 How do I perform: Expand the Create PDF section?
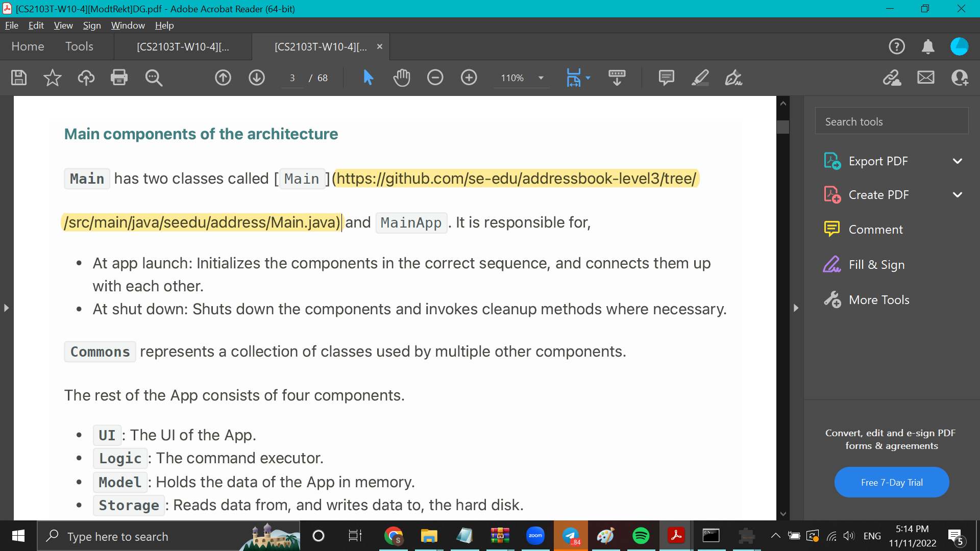957,195
